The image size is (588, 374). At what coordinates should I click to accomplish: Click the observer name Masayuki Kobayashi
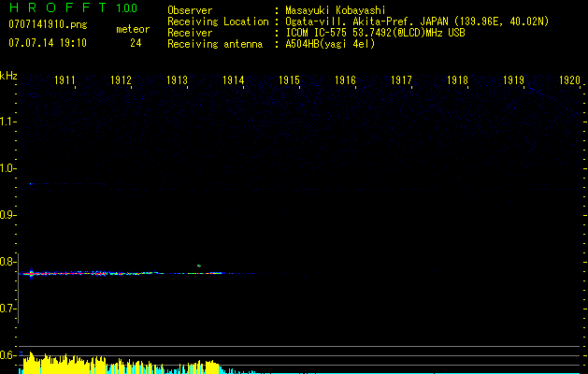tap(336, 11)
